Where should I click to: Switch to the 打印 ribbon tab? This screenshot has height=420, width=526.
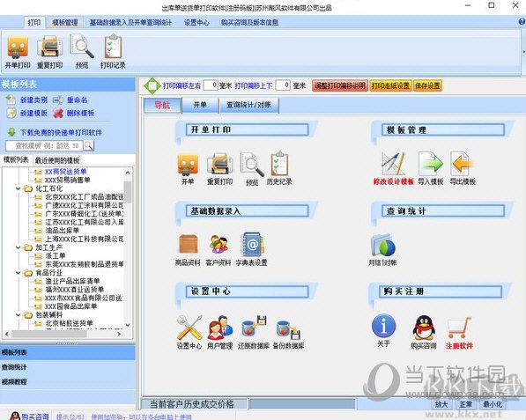[34, 23]
